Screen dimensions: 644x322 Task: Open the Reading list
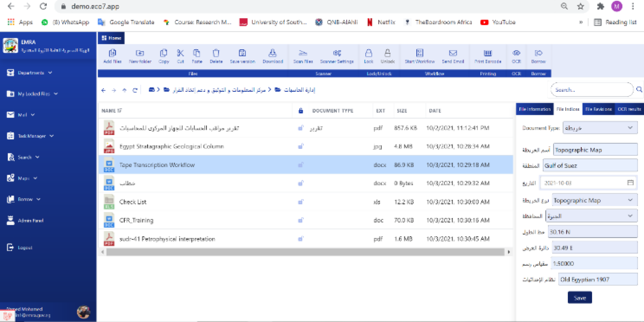tap(615, 22)
